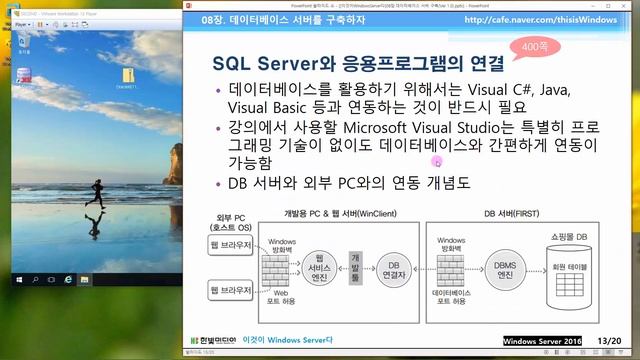Open Task View on the guest taskbar
The height and width of the screenshot is (360, 640).
coord(51,280)
